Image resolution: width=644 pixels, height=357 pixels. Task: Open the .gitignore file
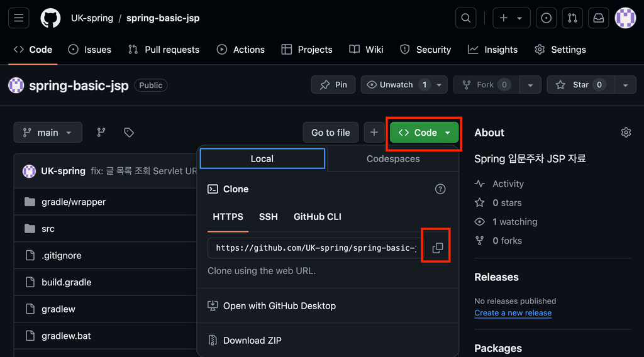62,256
